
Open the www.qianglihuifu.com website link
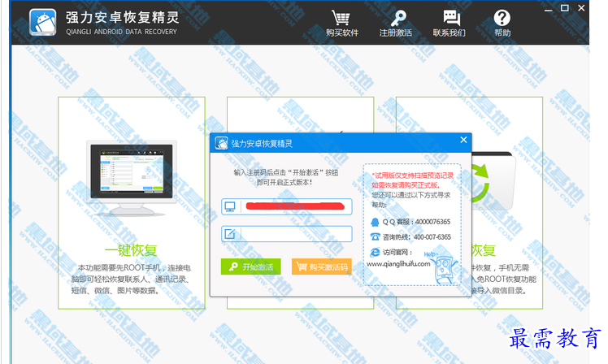[398, 264]
